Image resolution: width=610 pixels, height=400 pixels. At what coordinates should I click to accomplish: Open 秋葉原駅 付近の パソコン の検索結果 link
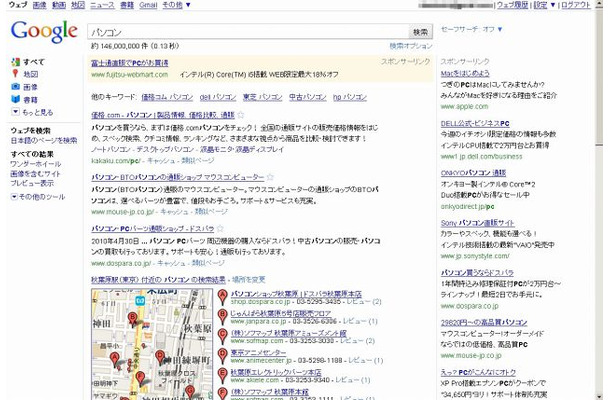158,280
